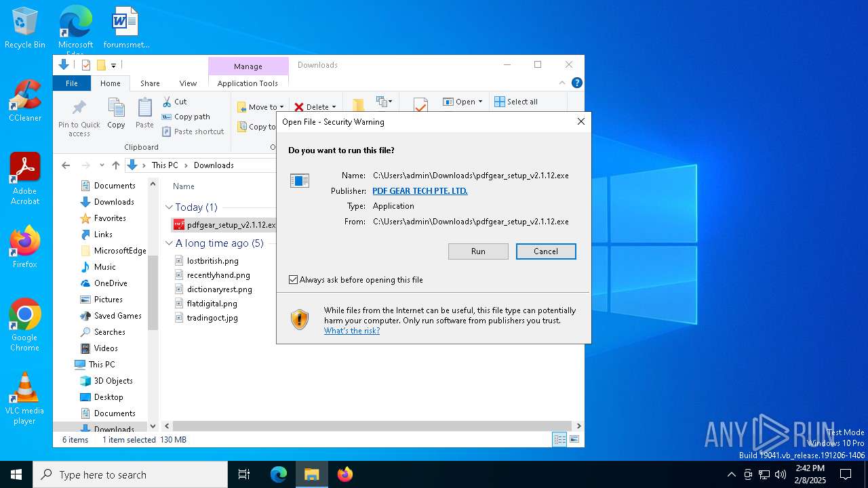Expand the Move to dropdown
This screenshot has height=488, width=868.
tap(281, 107)
